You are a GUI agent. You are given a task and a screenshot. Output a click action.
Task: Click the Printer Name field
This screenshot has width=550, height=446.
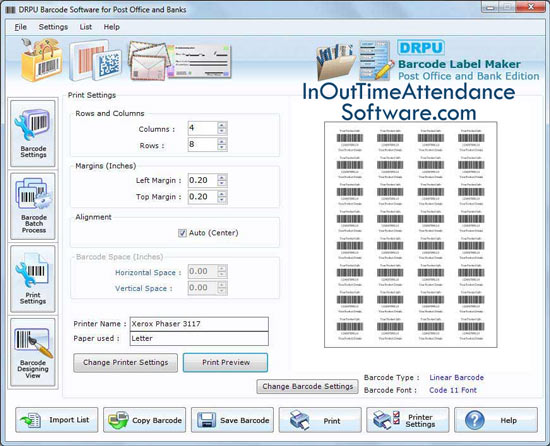tap(199, 324)
